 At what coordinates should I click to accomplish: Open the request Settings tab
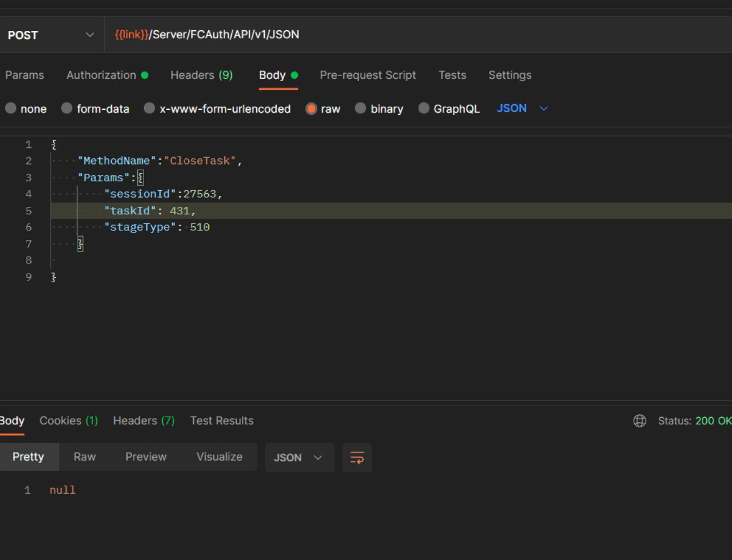[x=510, y=75]
